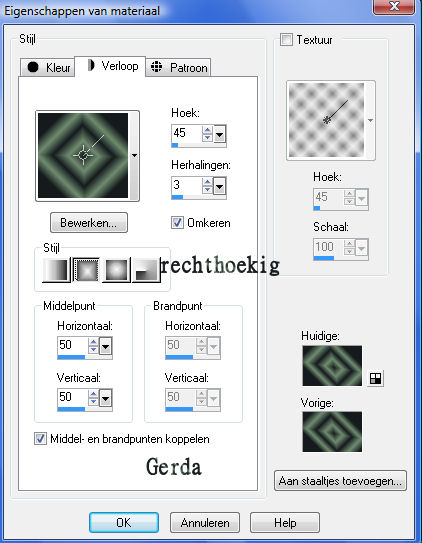This screenshot has width=422, height=543.
Task: Open Middelpunt Verticaal slider dropdown
Action: pyautogui.click(x=106, y=399)
